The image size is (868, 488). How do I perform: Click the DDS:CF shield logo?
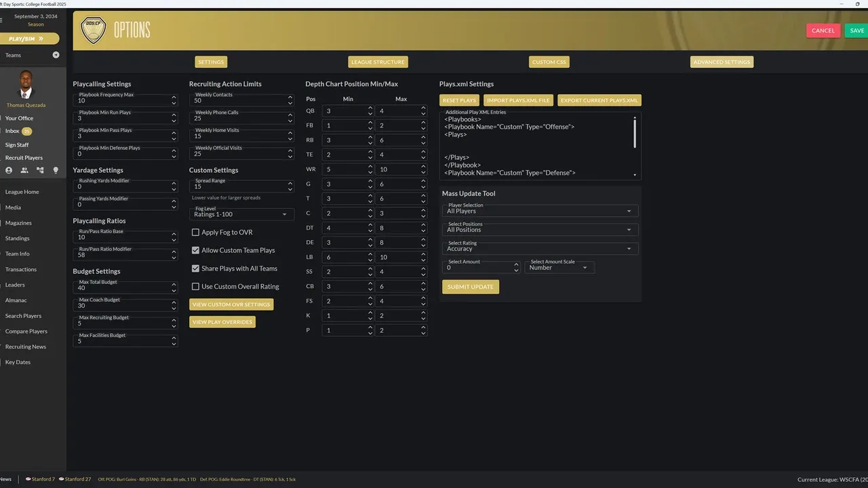tap(93, 30)
